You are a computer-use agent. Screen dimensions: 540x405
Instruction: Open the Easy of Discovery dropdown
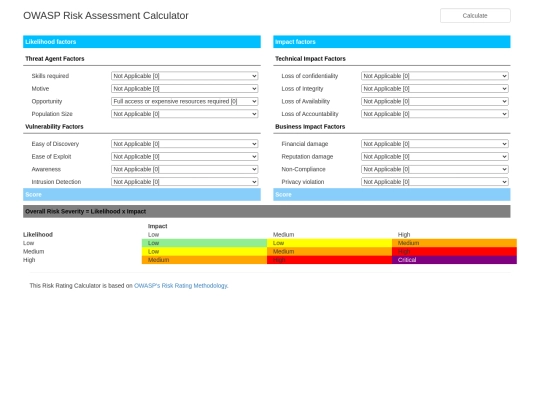tap(184, 144)
